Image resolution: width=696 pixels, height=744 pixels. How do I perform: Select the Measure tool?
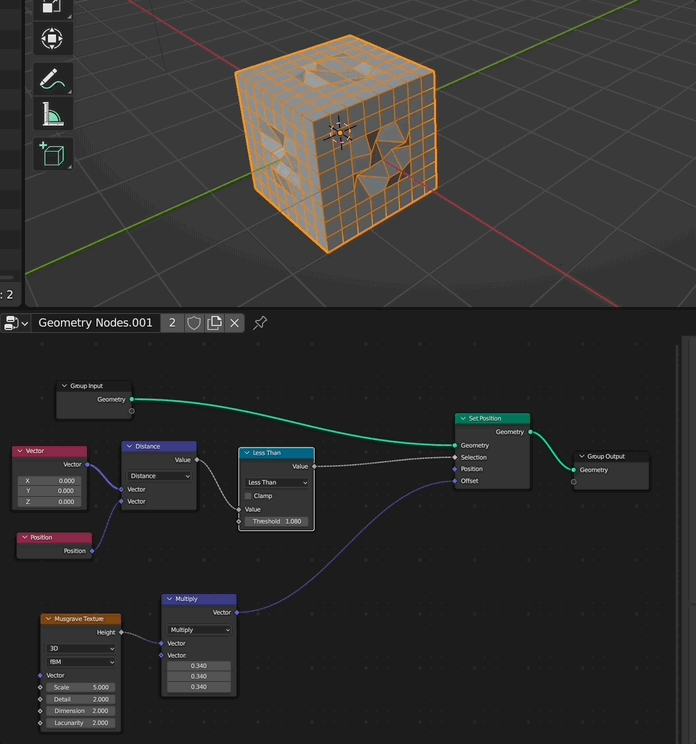53,114
